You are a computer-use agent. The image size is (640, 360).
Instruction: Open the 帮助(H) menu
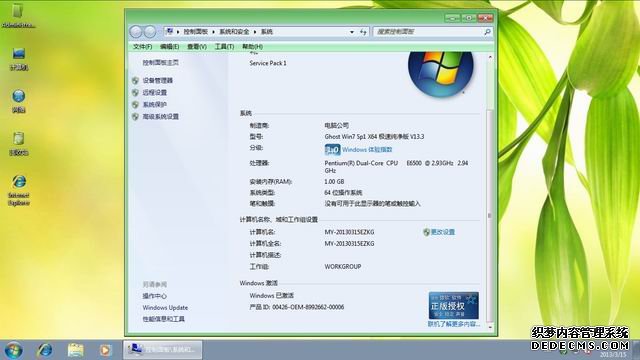[x=252, y=47]
